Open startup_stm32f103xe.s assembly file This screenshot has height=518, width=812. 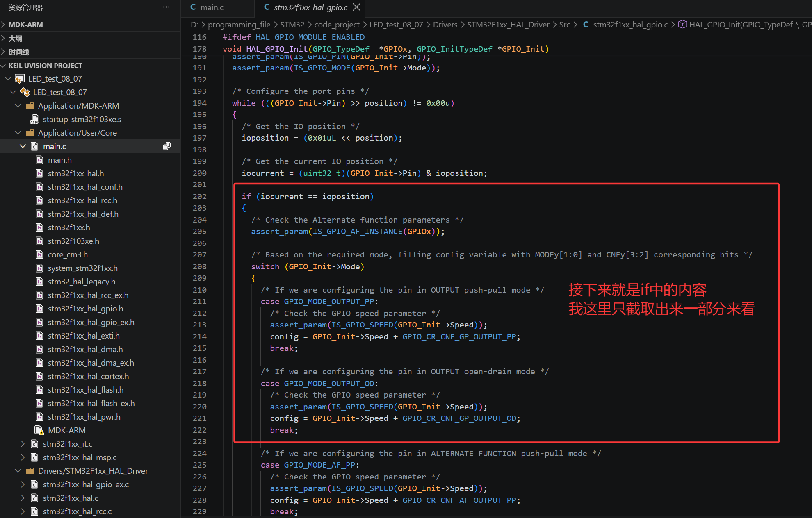click(82, 119)
